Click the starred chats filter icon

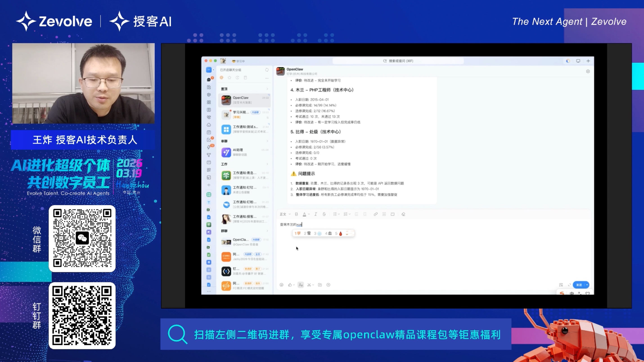tap(229, 78)
